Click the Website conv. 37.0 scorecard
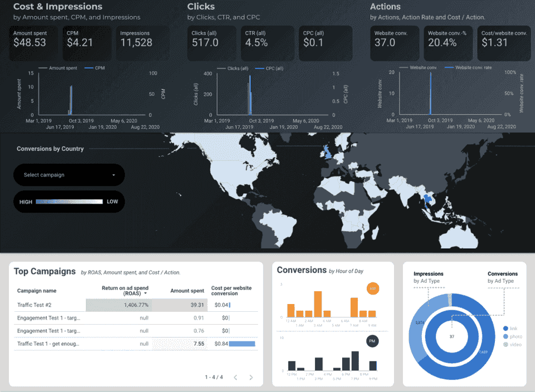 [395, 43]
